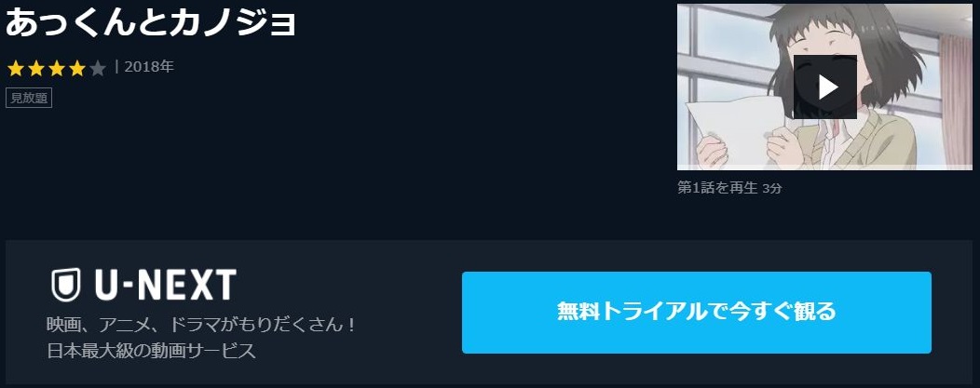Click the U-NEXT shield logo icon

pos(65,285)
